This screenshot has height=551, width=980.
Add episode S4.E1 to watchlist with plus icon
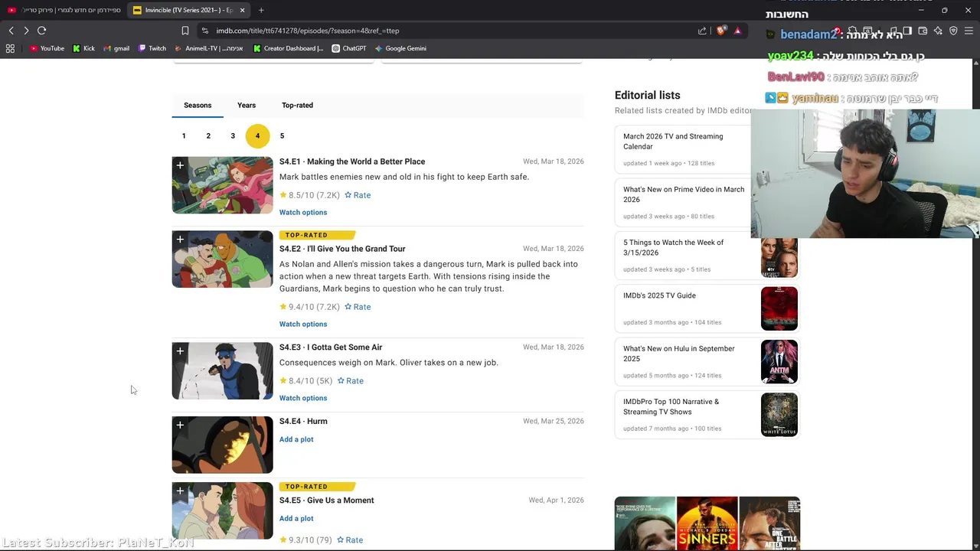(180, 165)
